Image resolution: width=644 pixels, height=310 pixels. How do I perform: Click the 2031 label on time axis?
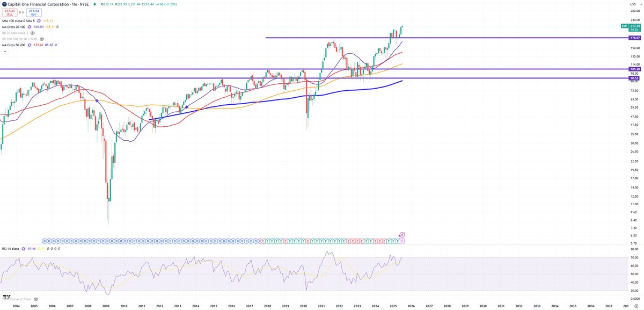click(x=500, y=306)
